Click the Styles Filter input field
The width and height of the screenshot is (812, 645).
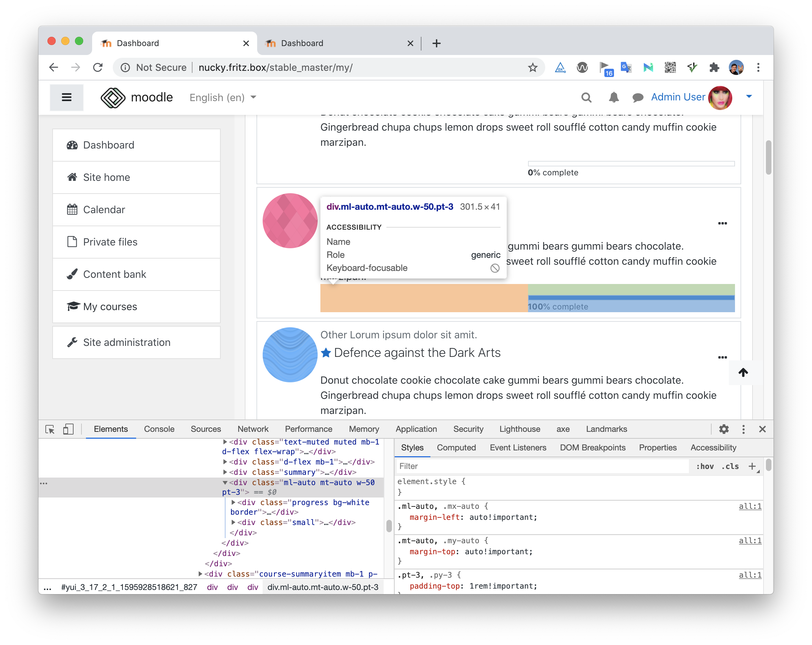543,466
